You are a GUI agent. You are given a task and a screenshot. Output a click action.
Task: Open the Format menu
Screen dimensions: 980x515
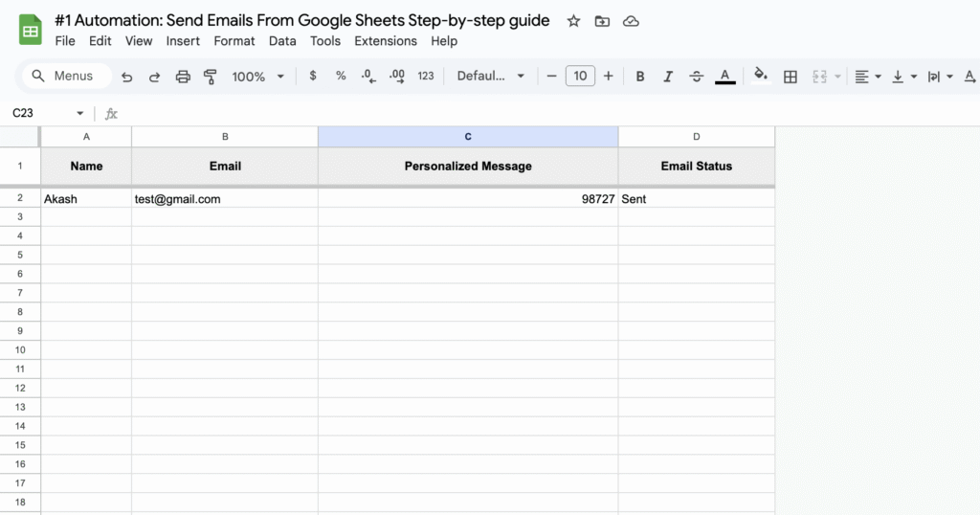(234, 40)
